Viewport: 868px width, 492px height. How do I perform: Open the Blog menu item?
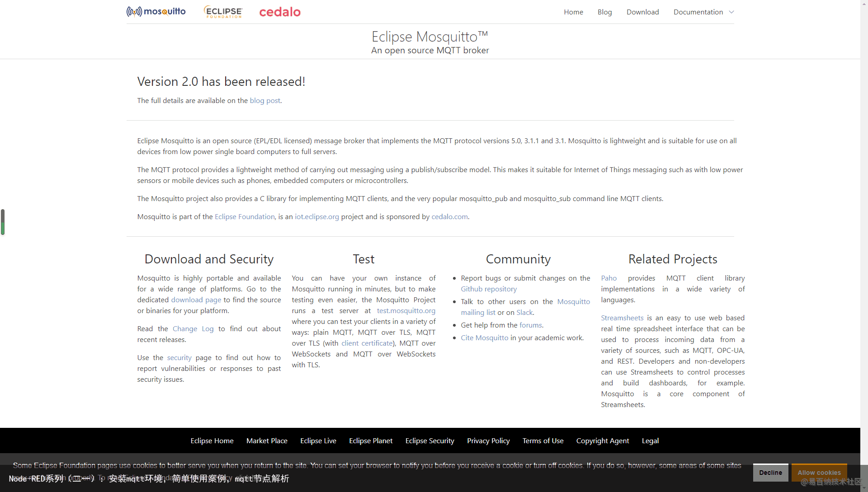604,12
